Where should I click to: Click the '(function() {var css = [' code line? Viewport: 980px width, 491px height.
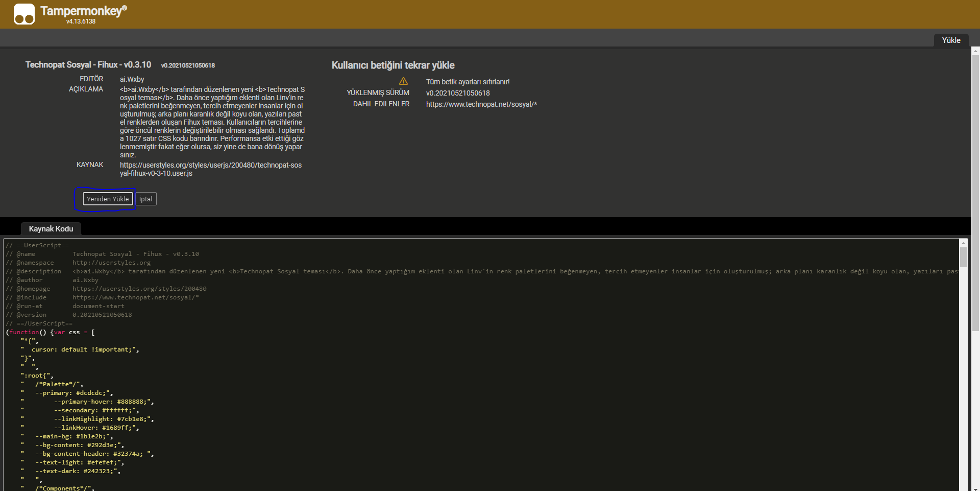click(x=51, y=332)
